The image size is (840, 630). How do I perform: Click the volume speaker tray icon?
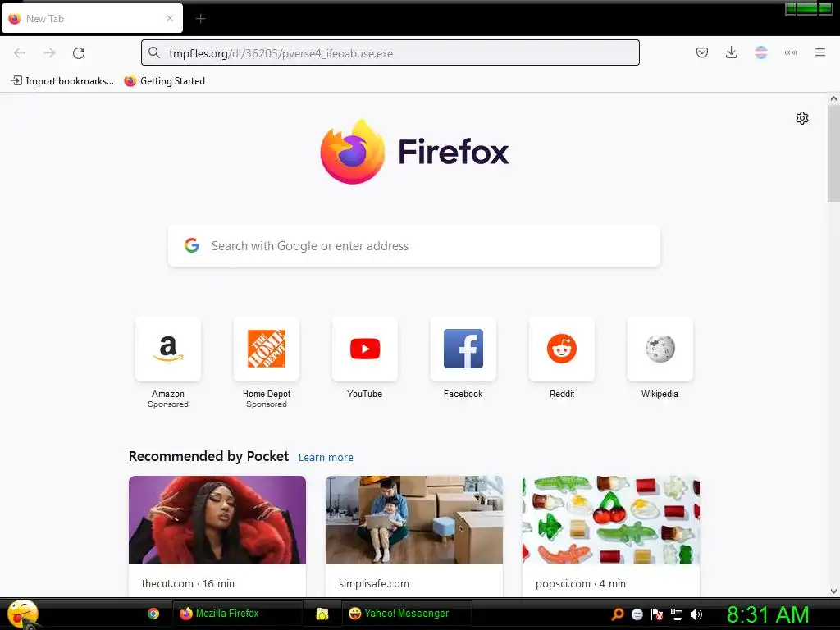click(696, 614)
